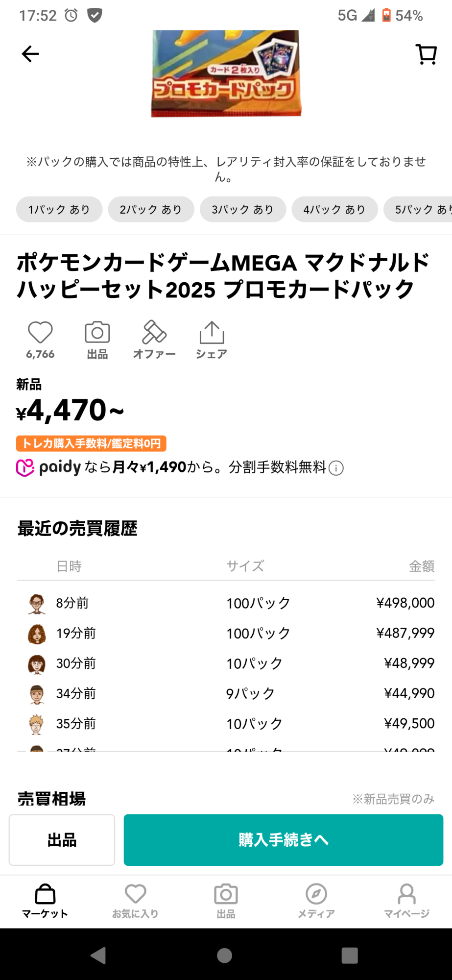Image resolution: width=452 pixels, height=980 pixels.
Task: Open the shopping cart
Action: point(426,54)
